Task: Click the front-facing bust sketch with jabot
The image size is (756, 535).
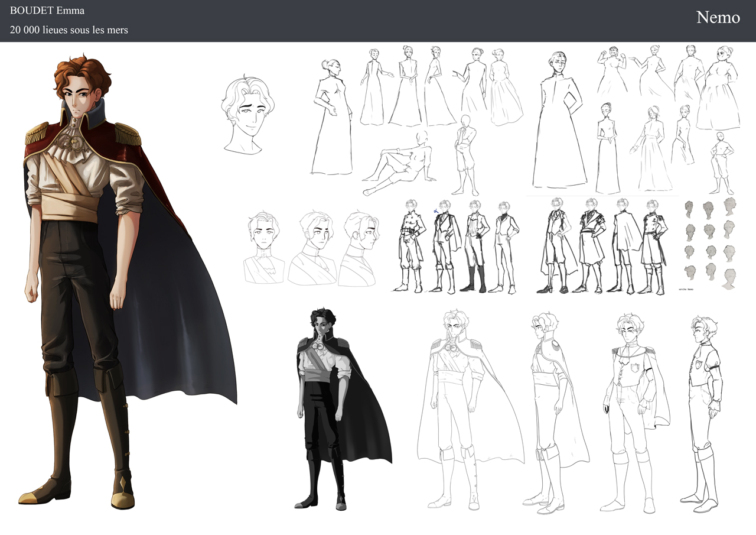Action: tap(265, 248)
